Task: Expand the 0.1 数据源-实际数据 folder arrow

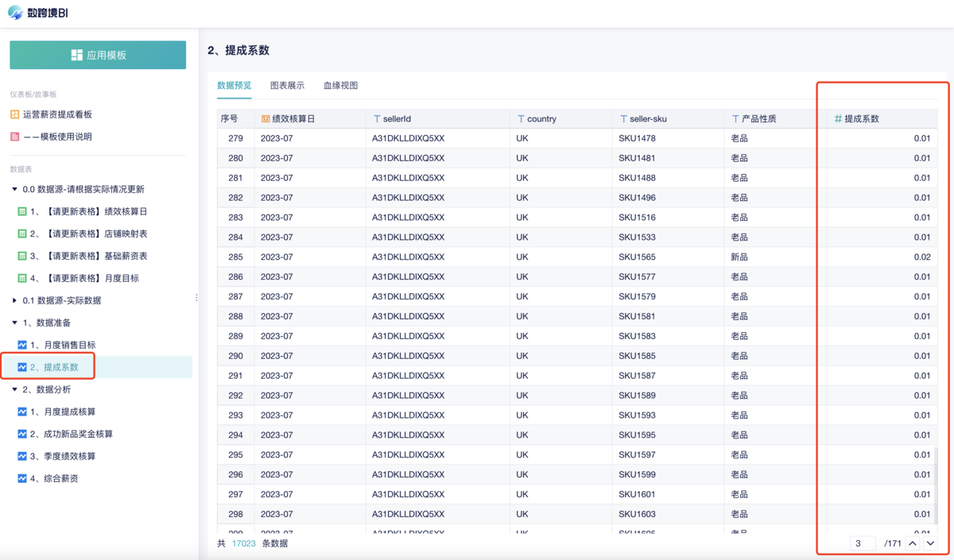Action: [14, 300]
